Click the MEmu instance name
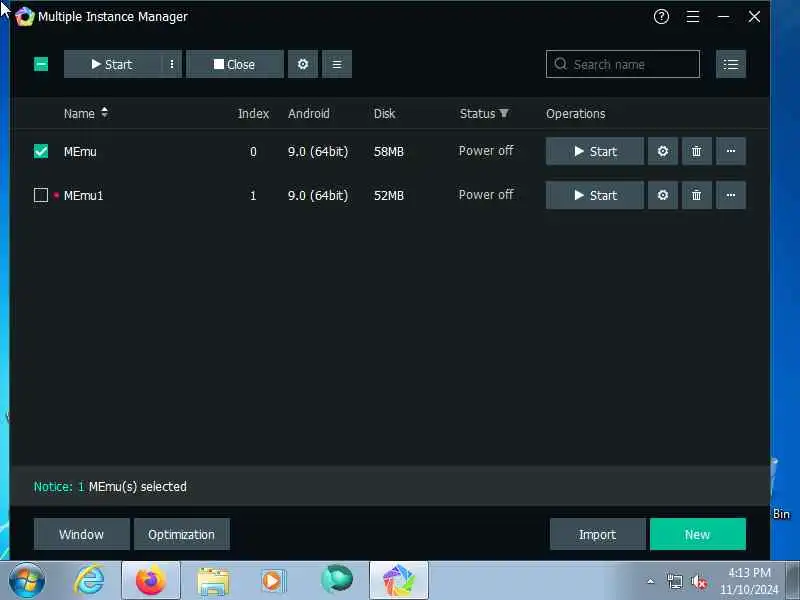This screenshot has width=800, height=600. click(80, 152)
